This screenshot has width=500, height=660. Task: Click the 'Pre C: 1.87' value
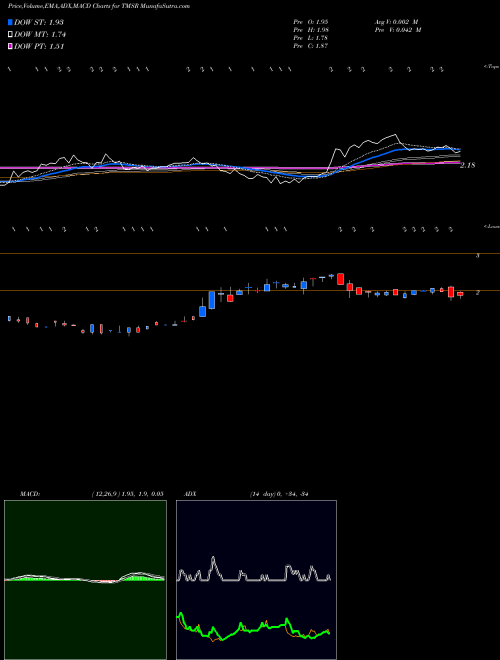pyautogui.click(x=311, y=46)
